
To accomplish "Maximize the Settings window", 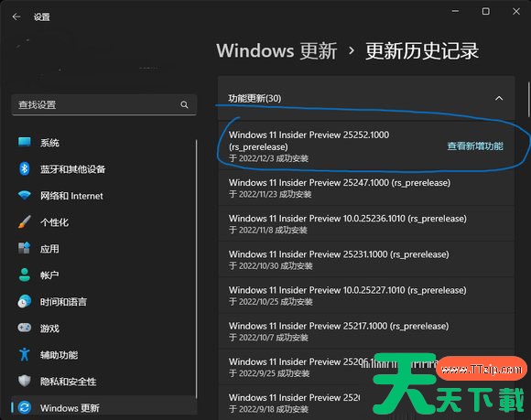I will [x=485, y=11].
